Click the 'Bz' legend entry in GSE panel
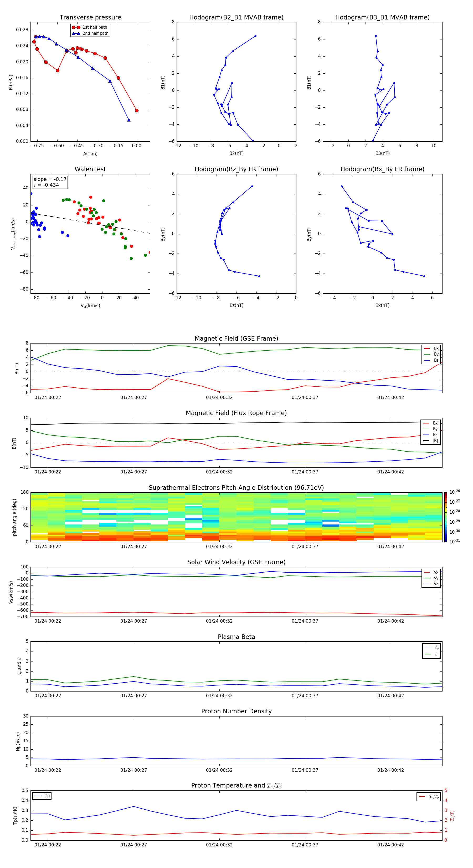The image size is (473, 868). pos(431,360)
